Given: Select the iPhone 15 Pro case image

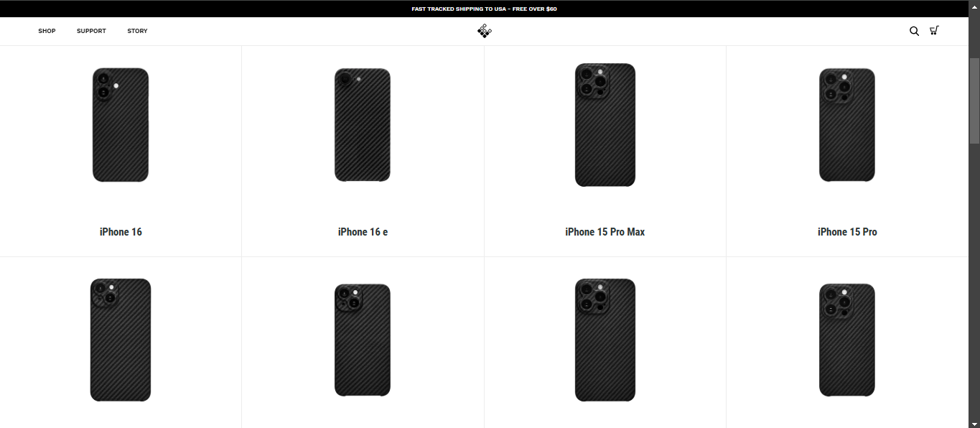Looking at the screenshot, I should click(x=847, y=125).
